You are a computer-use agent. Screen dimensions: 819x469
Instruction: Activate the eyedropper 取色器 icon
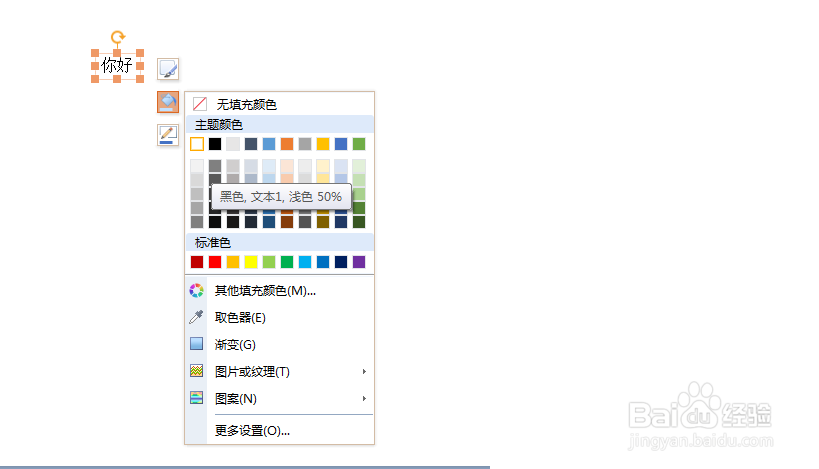tap(196, 317)
